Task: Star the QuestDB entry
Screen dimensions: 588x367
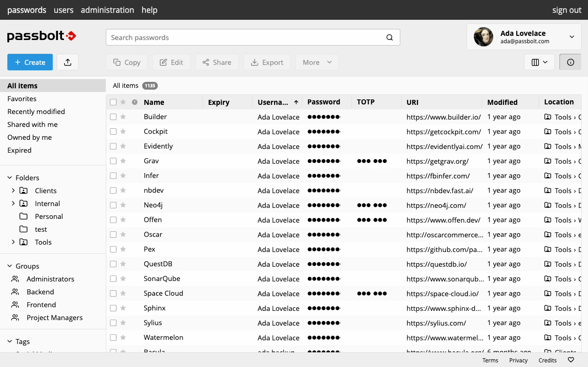Action: tap(123, 264)
